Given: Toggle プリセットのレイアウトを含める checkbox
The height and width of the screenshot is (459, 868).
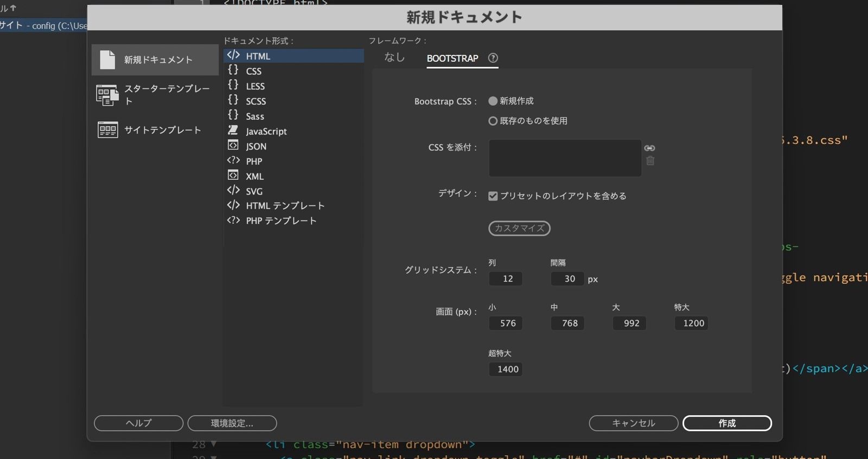Looking at the screenshot, I should tap(493, 196).
